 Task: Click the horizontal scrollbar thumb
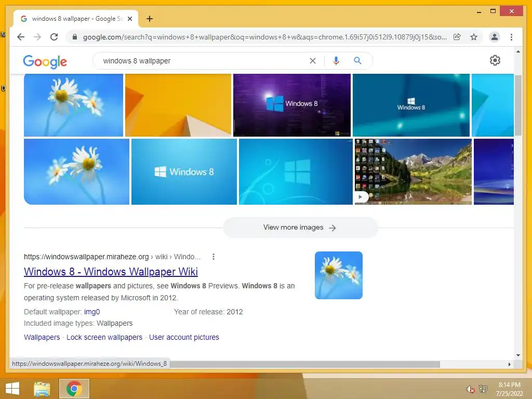coord(304,364)
